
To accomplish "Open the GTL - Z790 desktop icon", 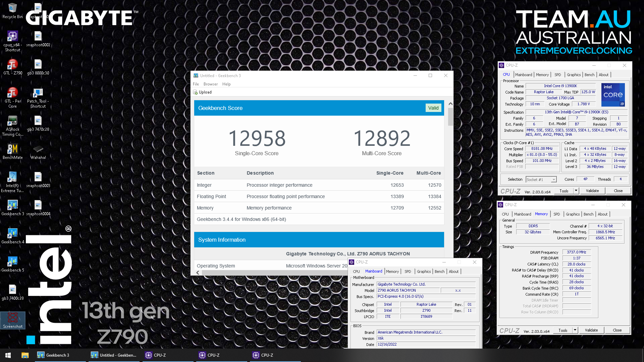I will pyautogui.click(x=12, y=67).
